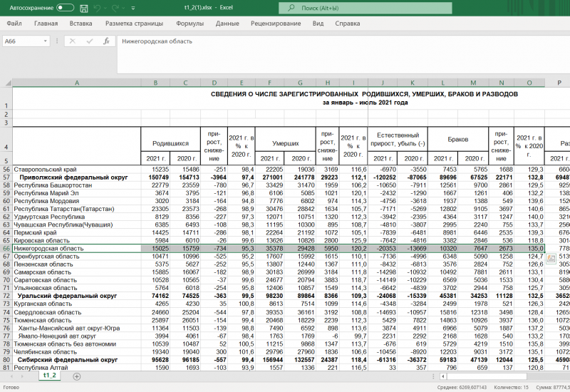This screenshot has width=570, height=392.
Task: Click the Save floppy disk icon
Action: [x=83, y=8]
